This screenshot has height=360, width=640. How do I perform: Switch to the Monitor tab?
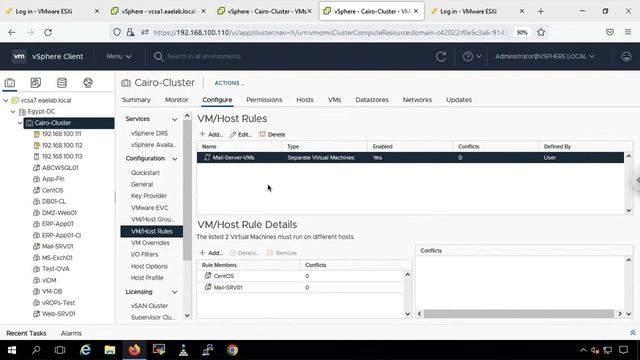pos(176,100)
